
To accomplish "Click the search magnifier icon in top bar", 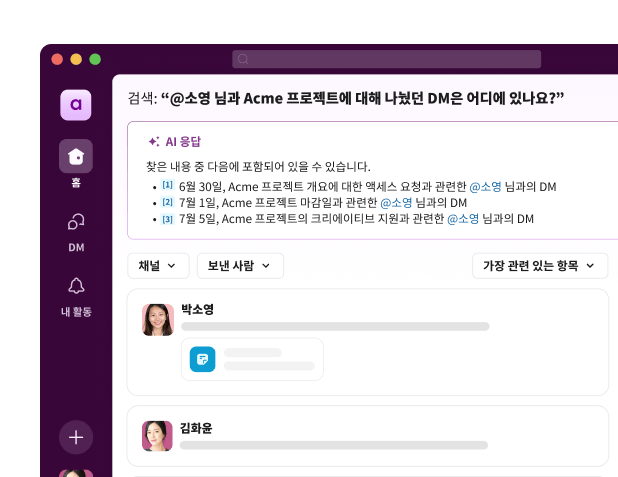I will (x=243, y=59).
